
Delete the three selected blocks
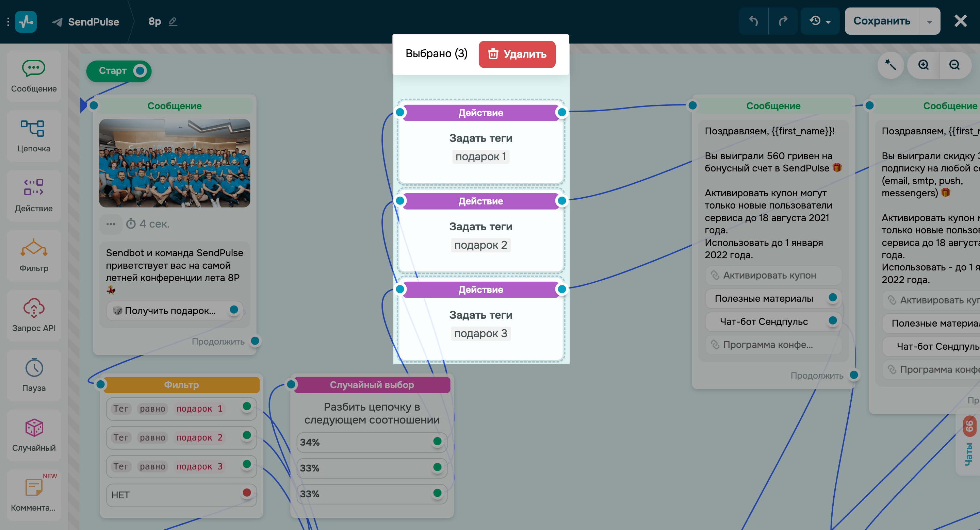[517, 54]
